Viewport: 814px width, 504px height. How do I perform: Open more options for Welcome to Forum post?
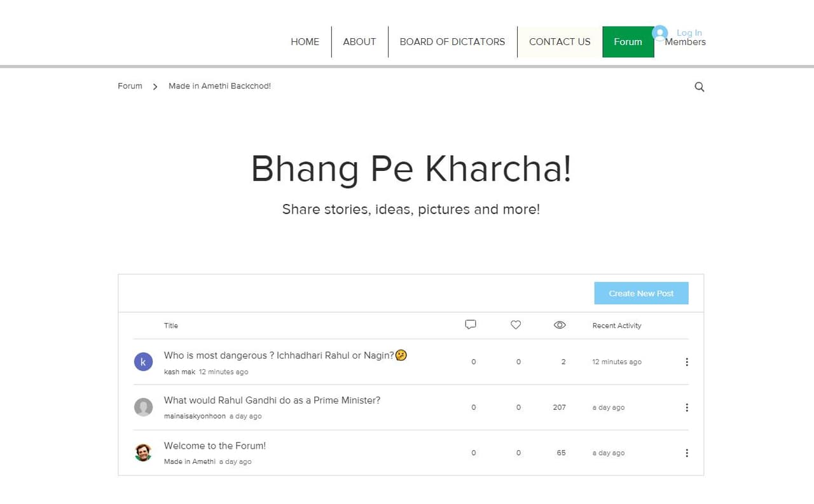tap(686, 453)
